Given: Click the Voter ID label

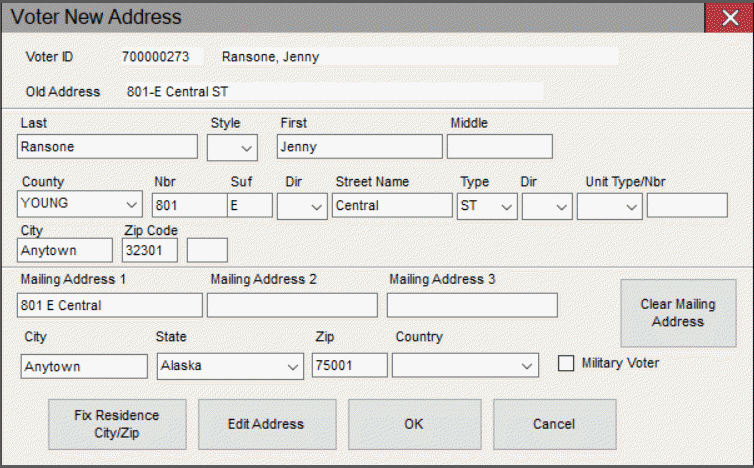Looking at the screenshot, I should (x=50, y=57).
